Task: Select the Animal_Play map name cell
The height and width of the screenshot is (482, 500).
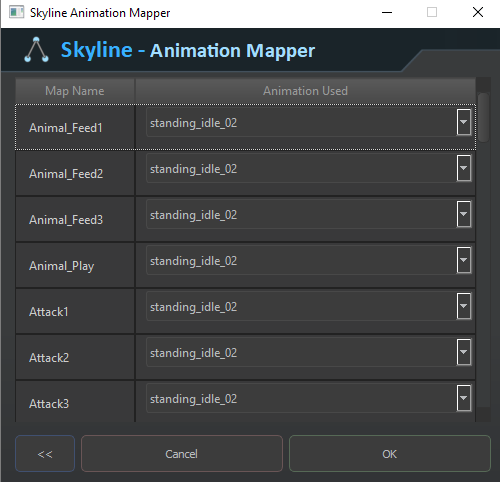Action: point(75,265)
